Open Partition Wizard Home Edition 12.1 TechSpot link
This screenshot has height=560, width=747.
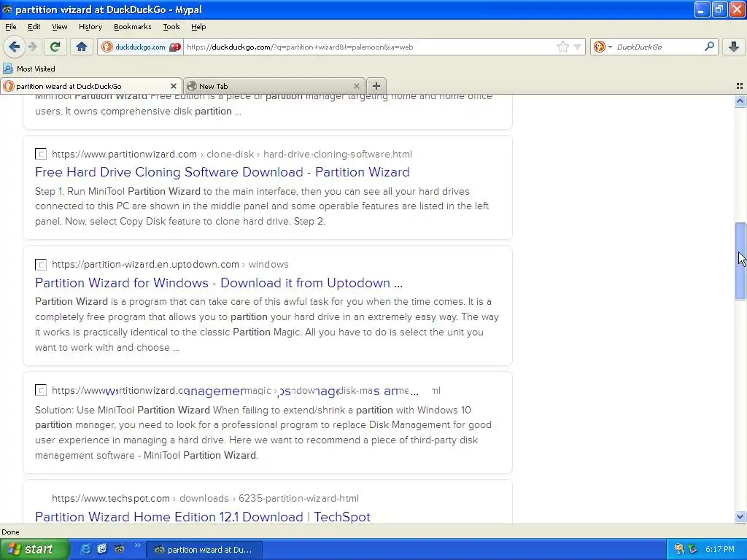[203, 517]
